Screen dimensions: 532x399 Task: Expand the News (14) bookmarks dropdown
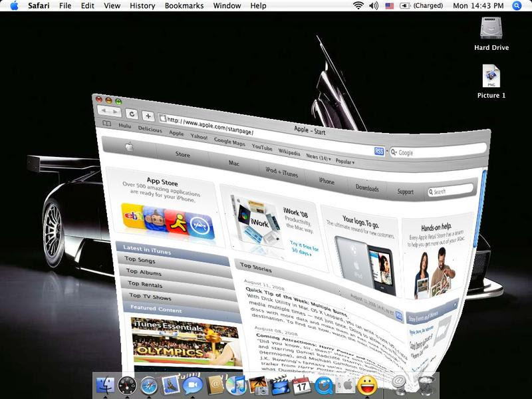coord(319,157)
